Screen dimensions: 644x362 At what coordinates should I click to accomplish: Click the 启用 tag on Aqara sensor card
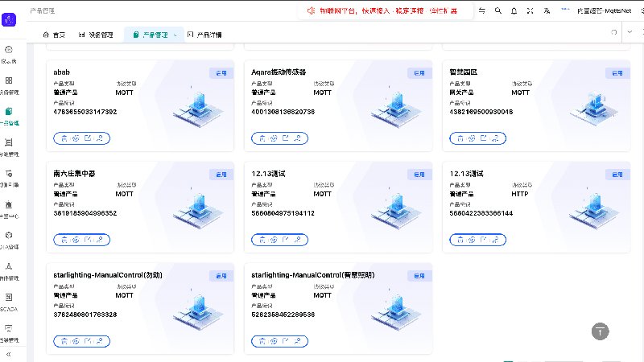(x=419, y=73)
